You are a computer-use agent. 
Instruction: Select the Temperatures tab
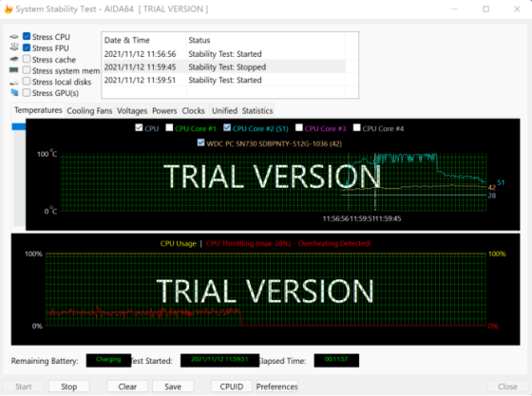click(38, 110)
